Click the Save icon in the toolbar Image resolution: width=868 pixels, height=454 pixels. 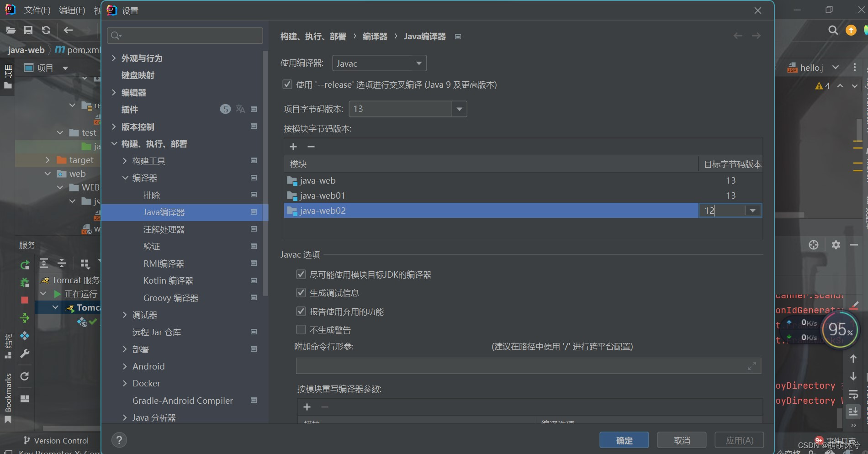(x=28, y=30)
